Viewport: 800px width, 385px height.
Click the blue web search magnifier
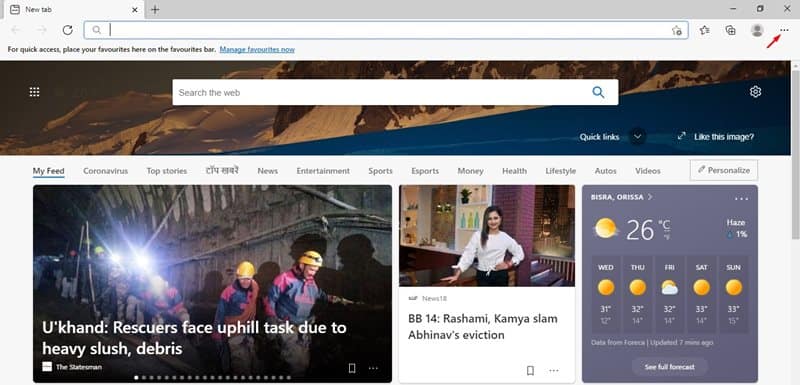[598, 92]
